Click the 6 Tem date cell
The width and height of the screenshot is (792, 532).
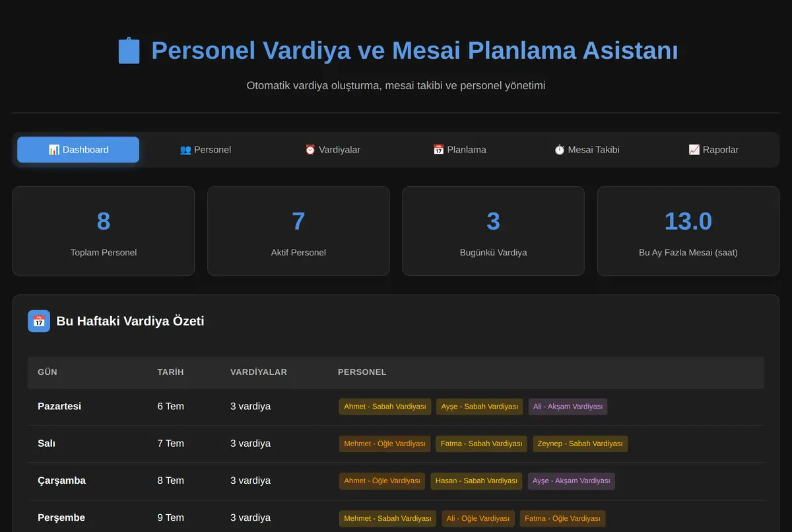171,407
